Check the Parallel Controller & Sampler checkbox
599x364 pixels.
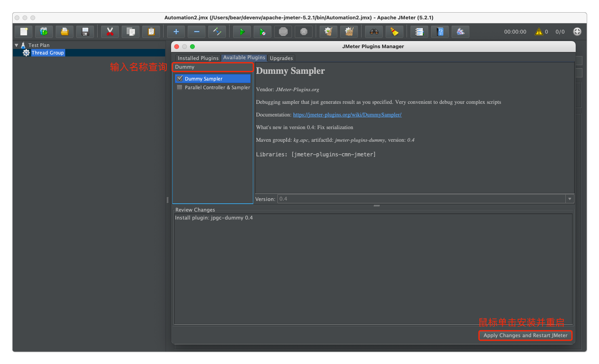(x=180, y=87)
